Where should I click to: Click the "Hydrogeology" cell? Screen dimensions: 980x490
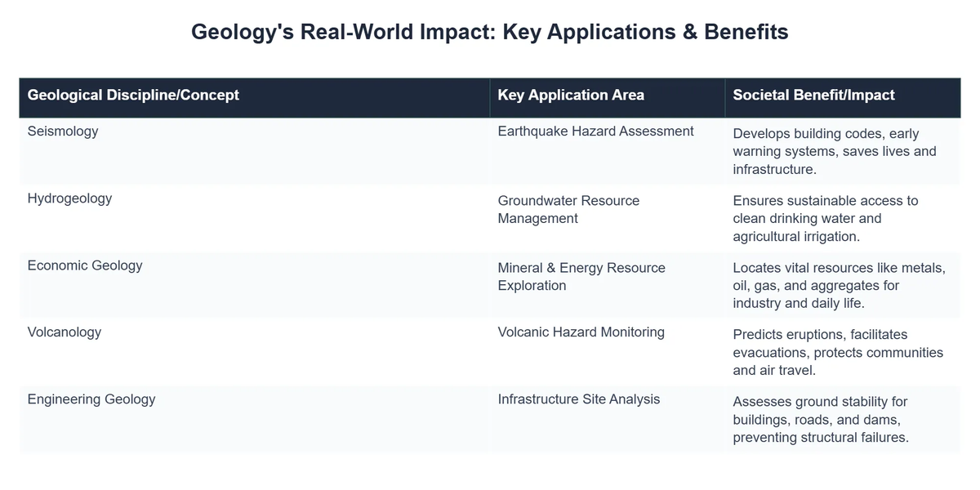(x=255, y=218)
